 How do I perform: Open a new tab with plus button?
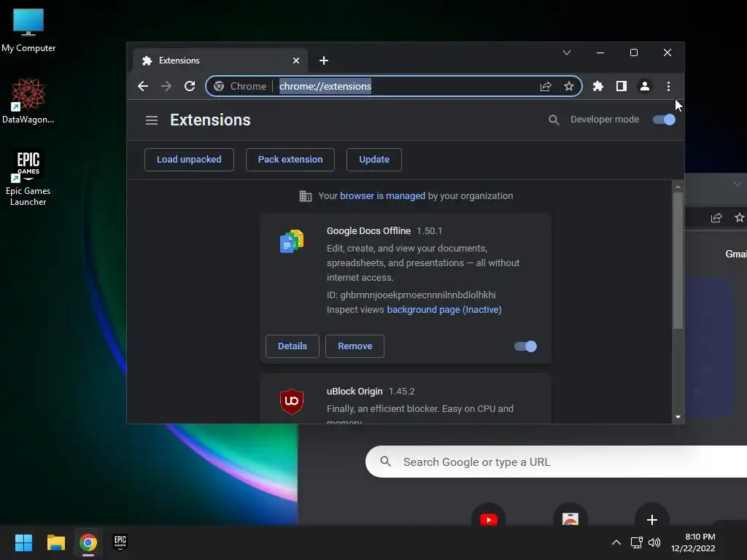324,61
